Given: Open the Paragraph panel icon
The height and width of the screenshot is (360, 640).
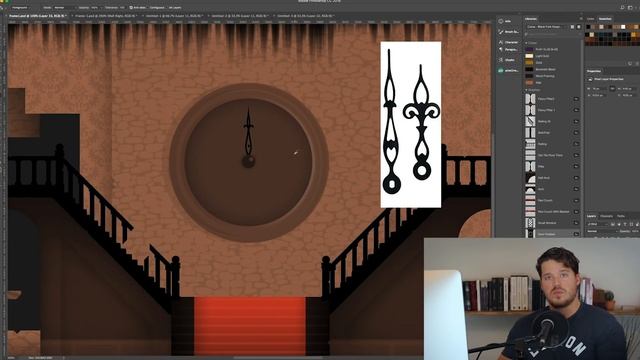Looking at the screenshot, I should pyautogui.click(x=501, y=49).
